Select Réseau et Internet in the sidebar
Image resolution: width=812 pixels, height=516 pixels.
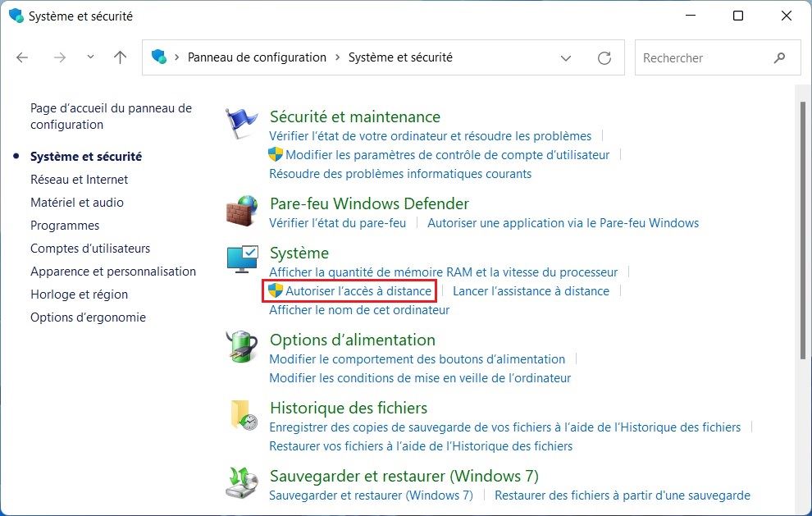79,179
